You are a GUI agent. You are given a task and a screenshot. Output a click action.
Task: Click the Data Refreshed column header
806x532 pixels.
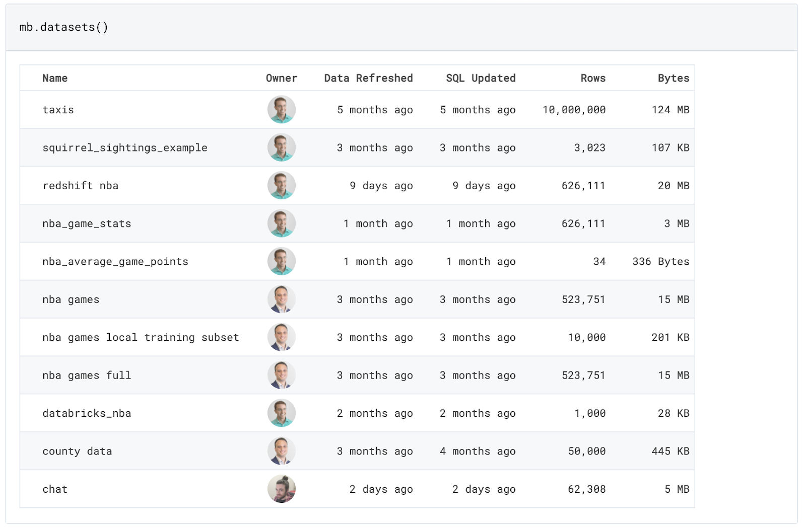368,78
